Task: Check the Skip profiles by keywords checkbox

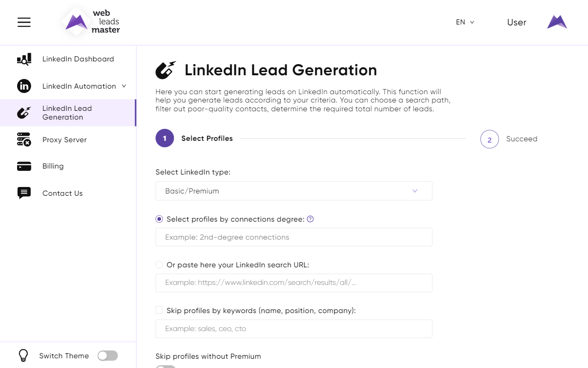Action: pos(159,310)
